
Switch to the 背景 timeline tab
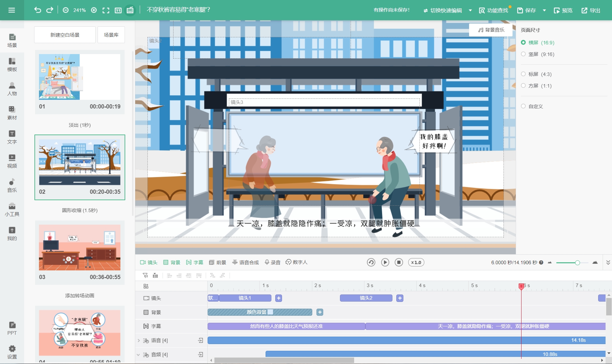(x=172, y=263)
